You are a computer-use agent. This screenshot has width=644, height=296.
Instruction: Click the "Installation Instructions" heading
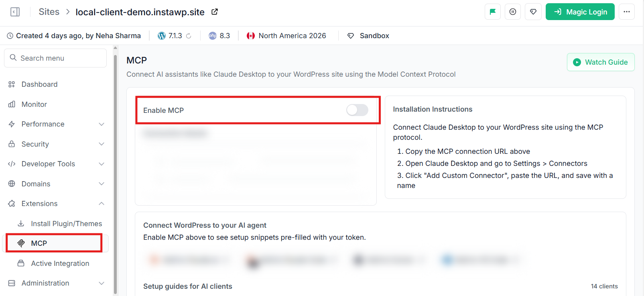[x=433, y=109]
